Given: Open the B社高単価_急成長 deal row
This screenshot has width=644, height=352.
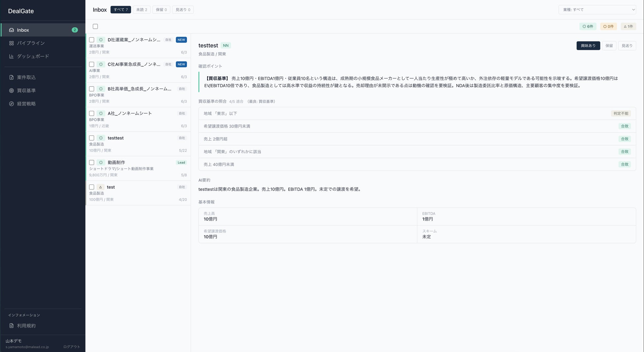Looking at the screenshot, I should tap(138, 95).
